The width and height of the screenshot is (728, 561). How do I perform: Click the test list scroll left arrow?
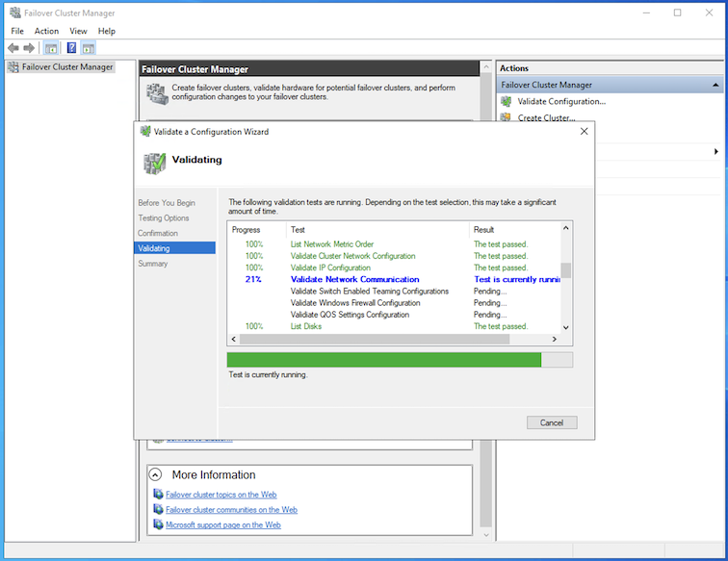[234, 339]
